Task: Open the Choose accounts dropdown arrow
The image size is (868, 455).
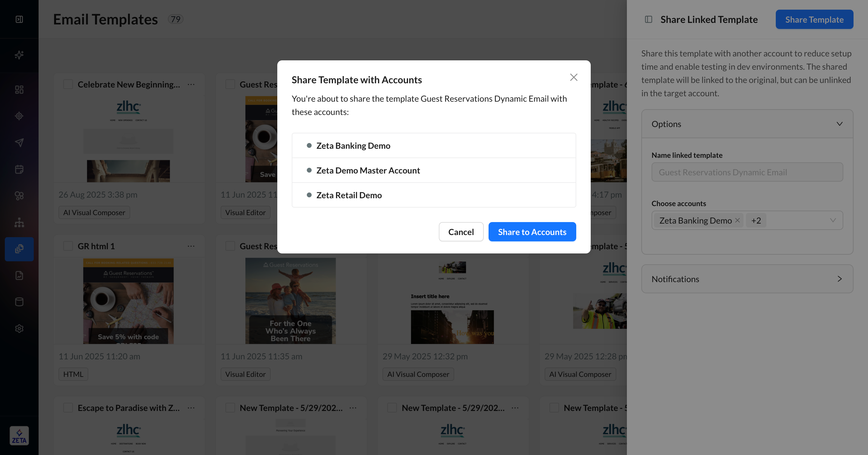Action: click(833, 220)
